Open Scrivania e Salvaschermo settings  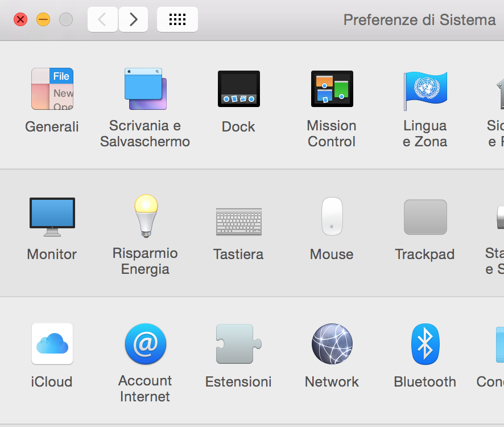[x=145, y=89]
